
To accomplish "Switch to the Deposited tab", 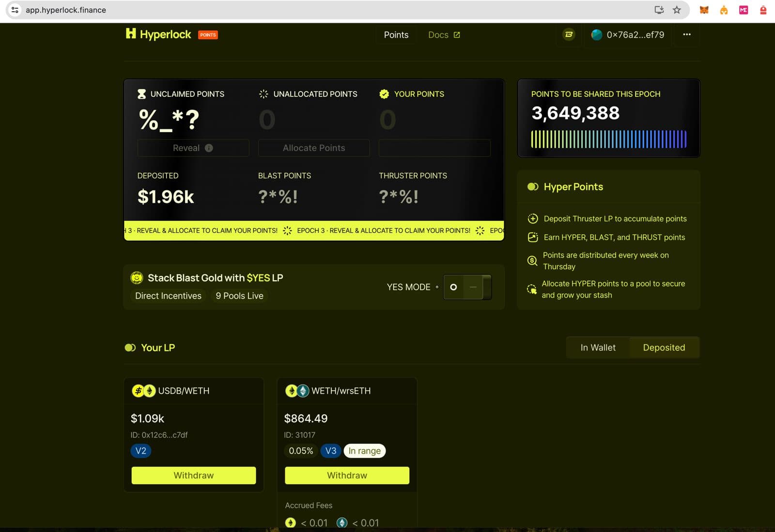I will [x=664, y=348].
